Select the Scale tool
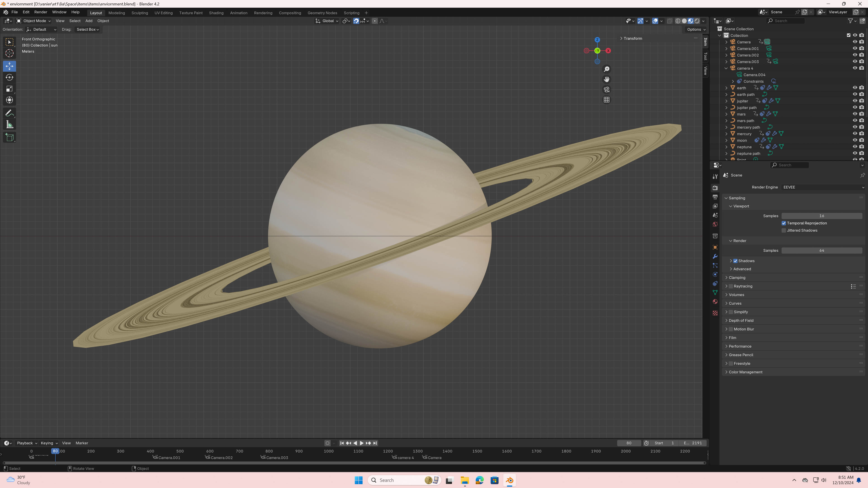Screen dimensions: 868x488 [9, 89]
